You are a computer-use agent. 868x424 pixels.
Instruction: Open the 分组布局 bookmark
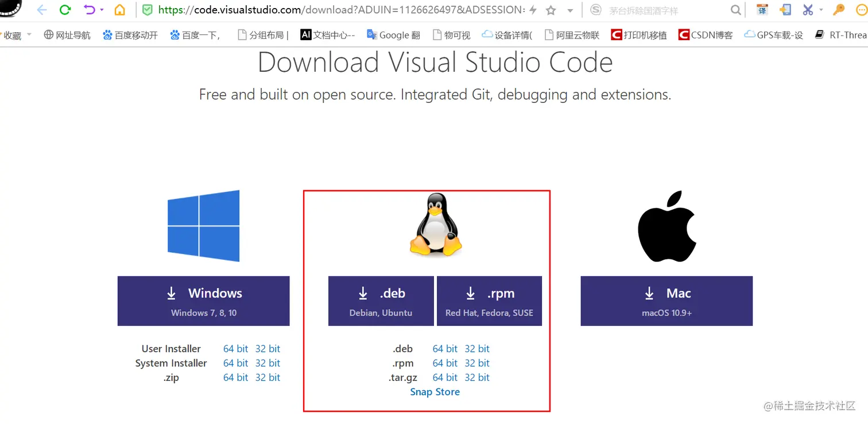[263, 35]
